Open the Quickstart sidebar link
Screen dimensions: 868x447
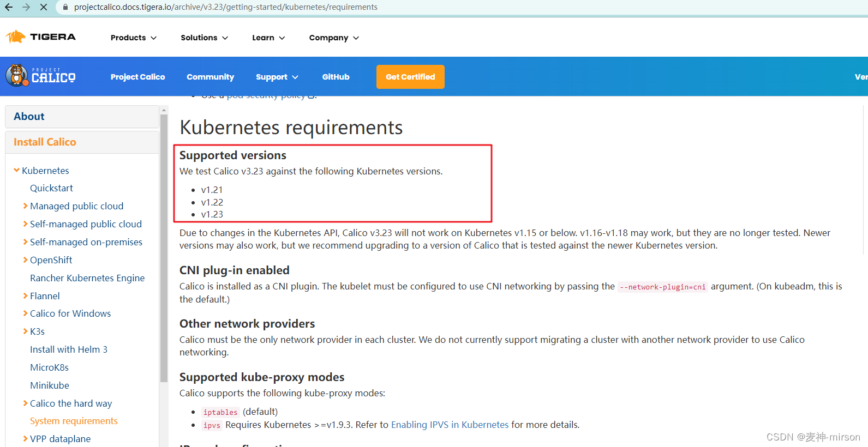[x=51, y=188]
